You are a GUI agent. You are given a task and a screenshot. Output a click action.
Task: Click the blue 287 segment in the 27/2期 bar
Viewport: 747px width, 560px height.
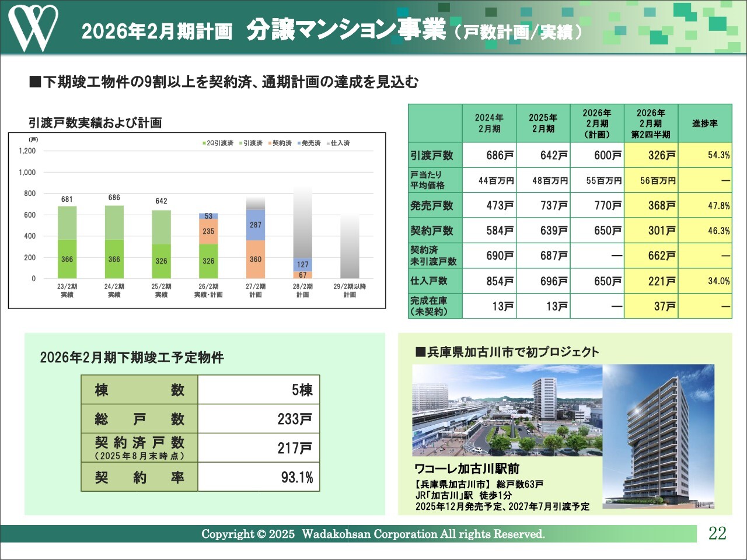[256, 225]
